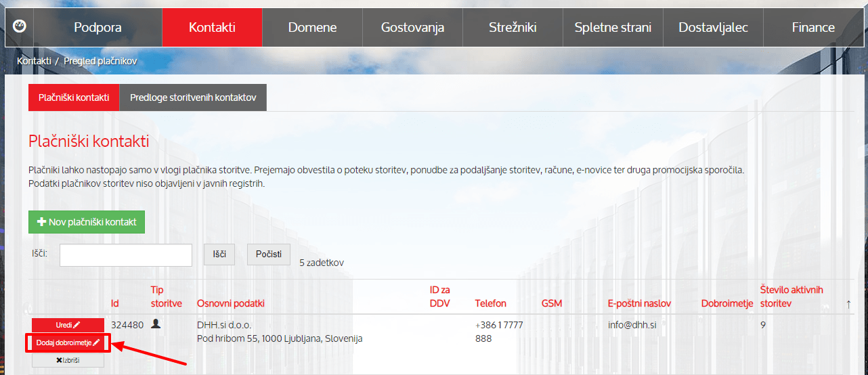Click the Dodaj dobroimetje button
The image size is (868, 375).
(68, 343)
